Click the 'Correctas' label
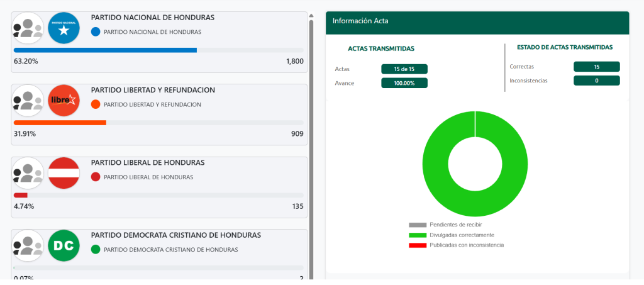The width and height of the screenshot is (644, 285). coord(521,67)
